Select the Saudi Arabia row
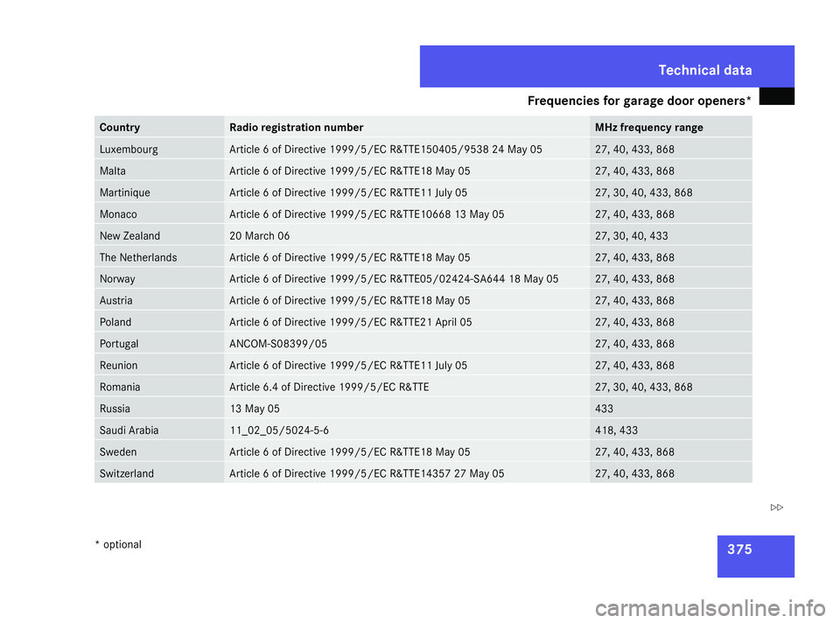 pos(423,430)
